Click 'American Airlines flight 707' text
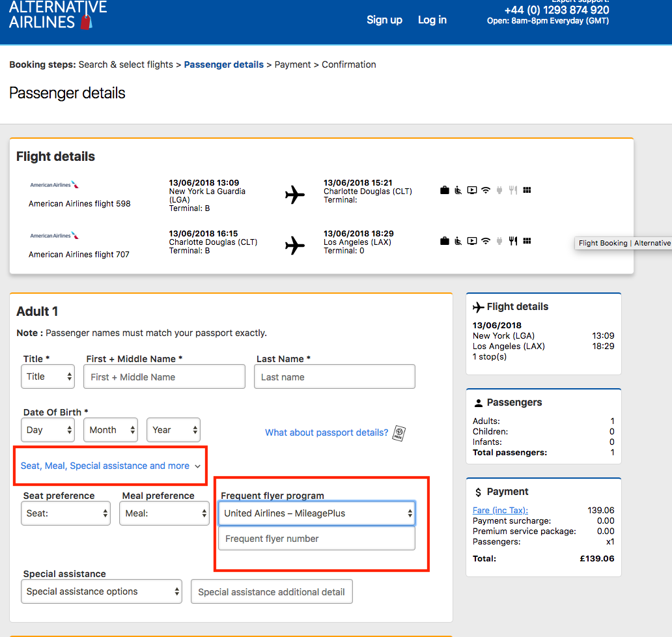This screenshot has height=637, width=672. [x=79, y=254]
